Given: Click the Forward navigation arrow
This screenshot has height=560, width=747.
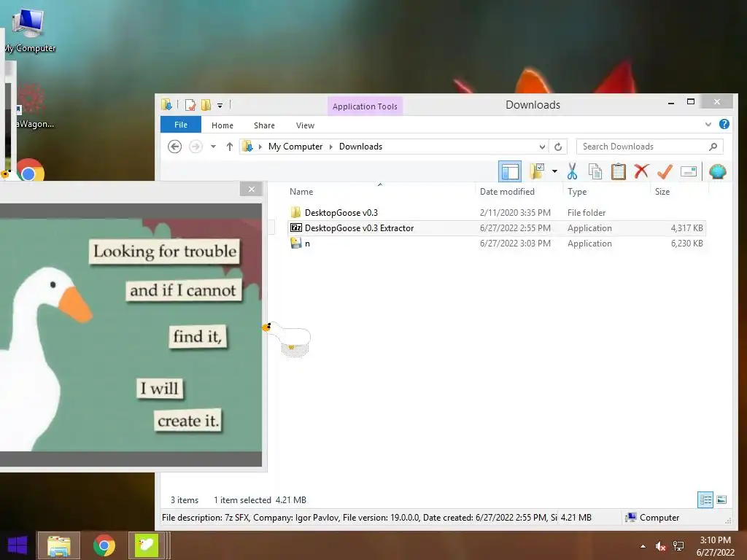Looking at the screenshot, I should (196, 147).
